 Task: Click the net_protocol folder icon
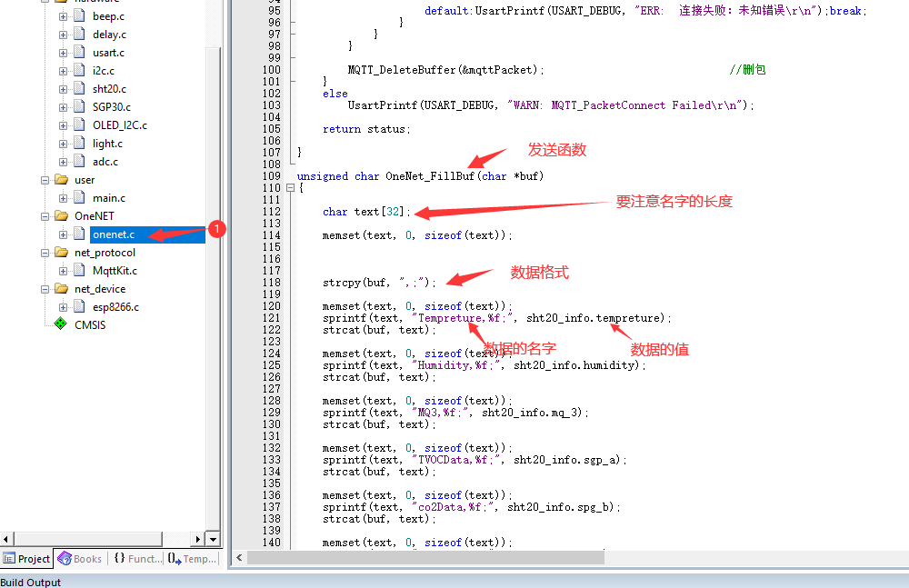62,253
